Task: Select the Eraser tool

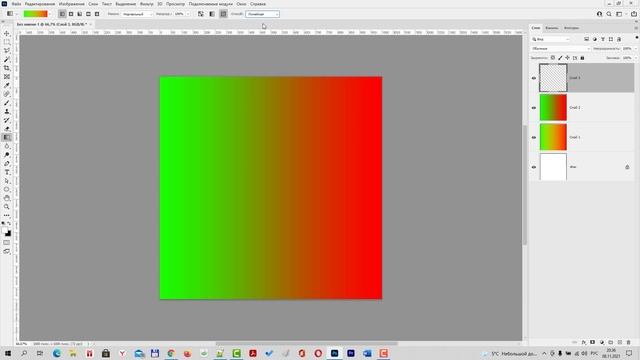Action: [x=7, y=129]
